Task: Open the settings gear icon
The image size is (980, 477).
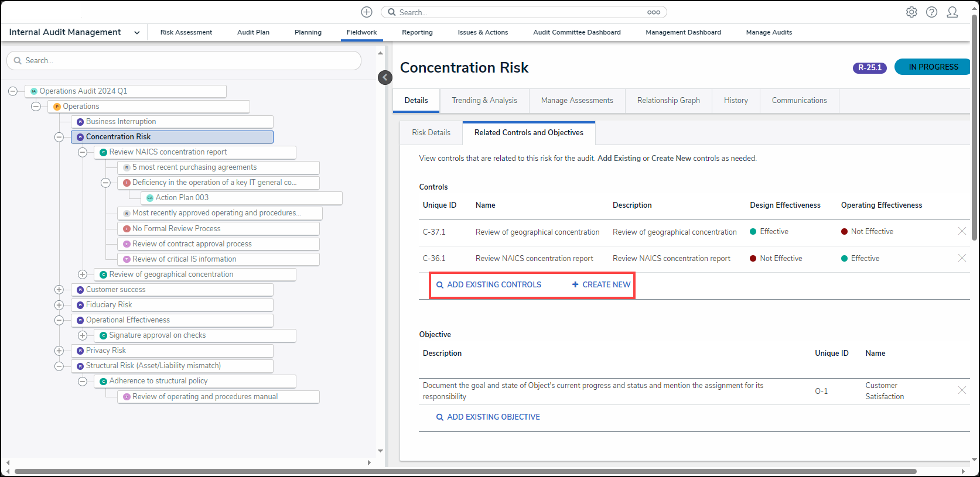Action: [911, 12]
